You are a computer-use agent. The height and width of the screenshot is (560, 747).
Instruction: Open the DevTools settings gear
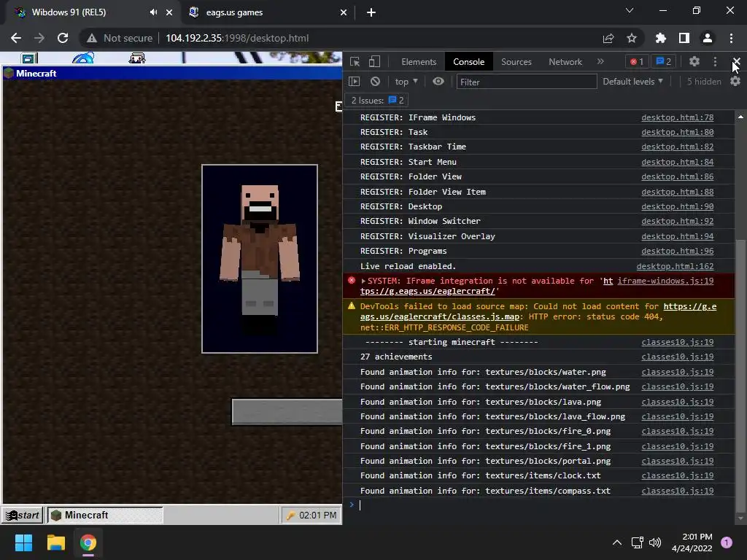(694, 61)
